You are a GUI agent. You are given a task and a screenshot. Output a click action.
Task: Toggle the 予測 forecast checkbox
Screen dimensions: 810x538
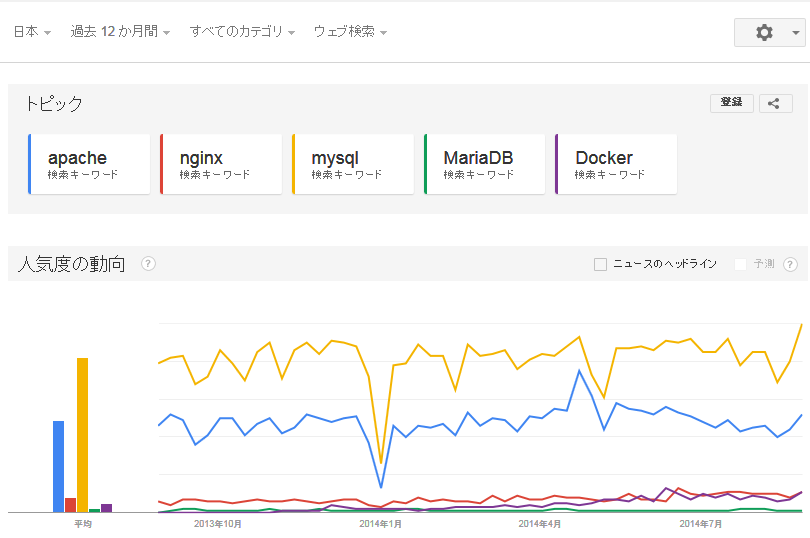(740, 264)
